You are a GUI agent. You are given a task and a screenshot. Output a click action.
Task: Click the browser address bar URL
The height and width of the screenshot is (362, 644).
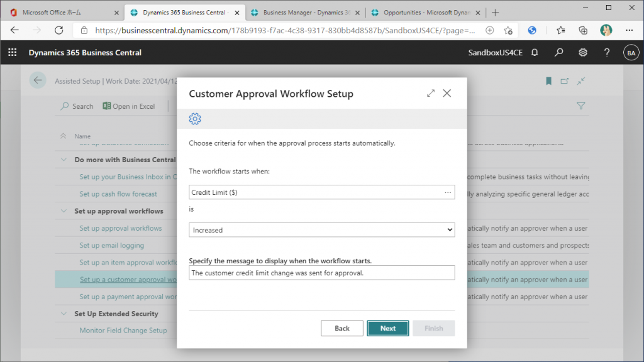coord(285,30)
